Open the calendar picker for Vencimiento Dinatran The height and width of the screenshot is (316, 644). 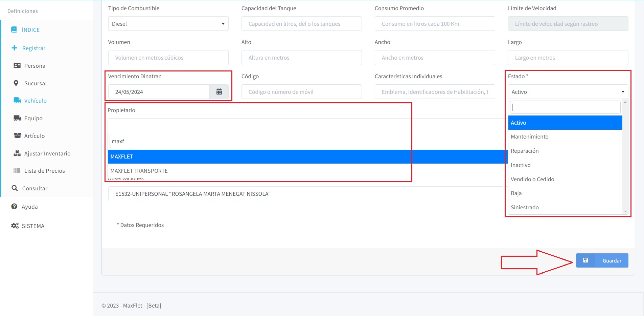click(219, 92)
